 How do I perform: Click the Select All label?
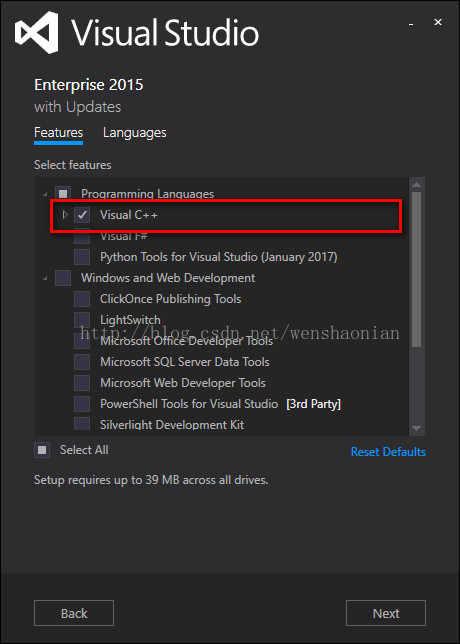click(x=84, y=450)
